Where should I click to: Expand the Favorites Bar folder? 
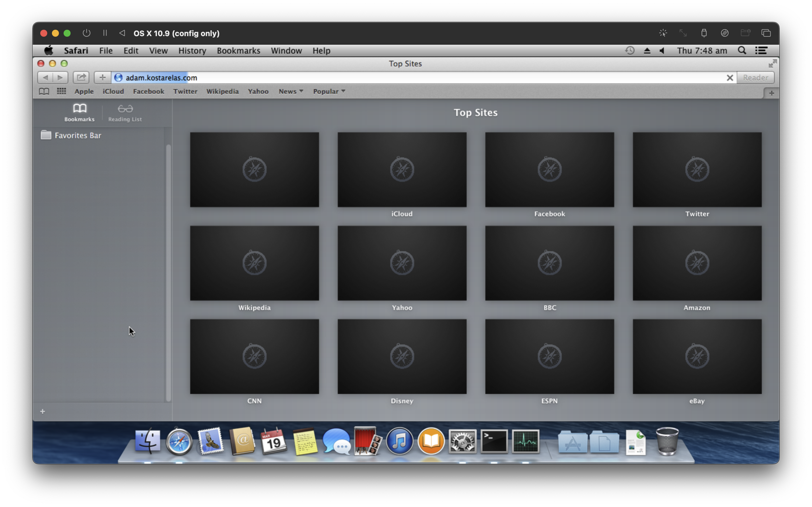(x=78, y=135)
